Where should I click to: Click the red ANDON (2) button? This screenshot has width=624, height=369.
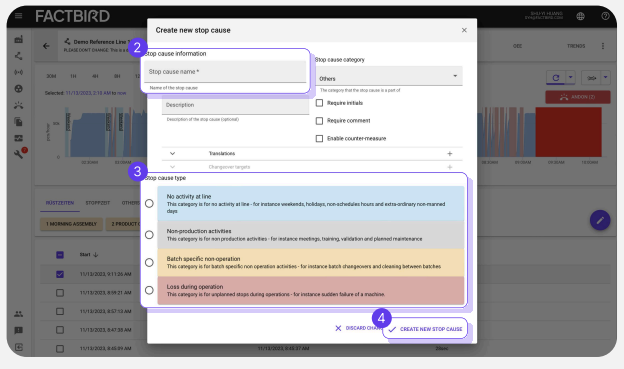578,97
